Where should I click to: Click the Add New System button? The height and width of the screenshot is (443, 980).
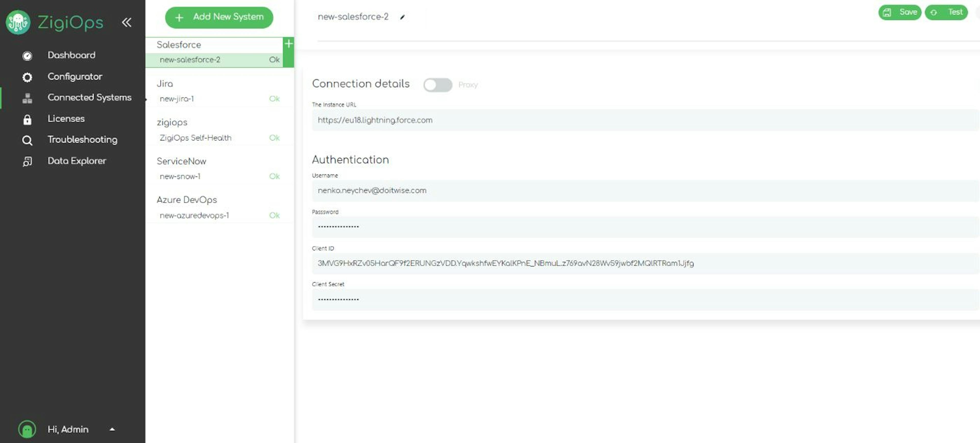(219, 17)
